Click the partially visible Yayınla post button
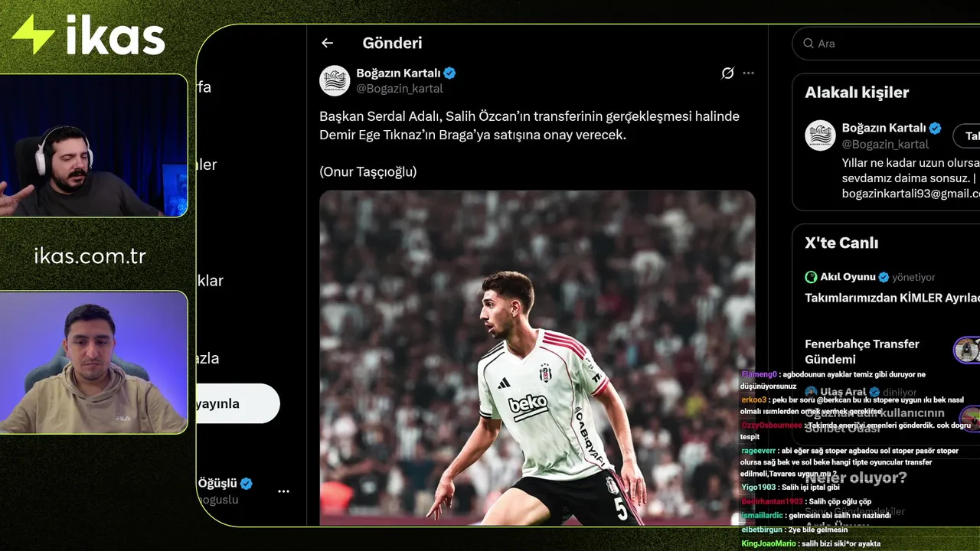980x551 pixels. (238, 403)
